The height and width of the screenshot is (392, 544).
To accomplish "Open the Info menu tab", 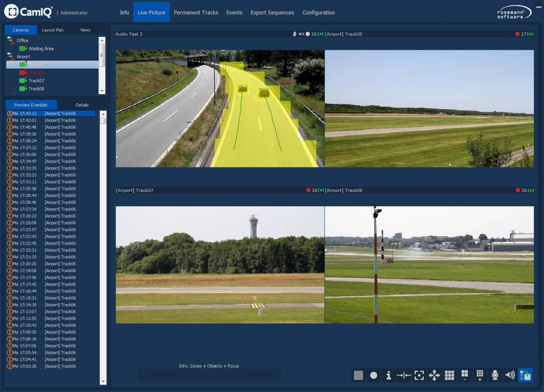I will [x=124, y=12].
